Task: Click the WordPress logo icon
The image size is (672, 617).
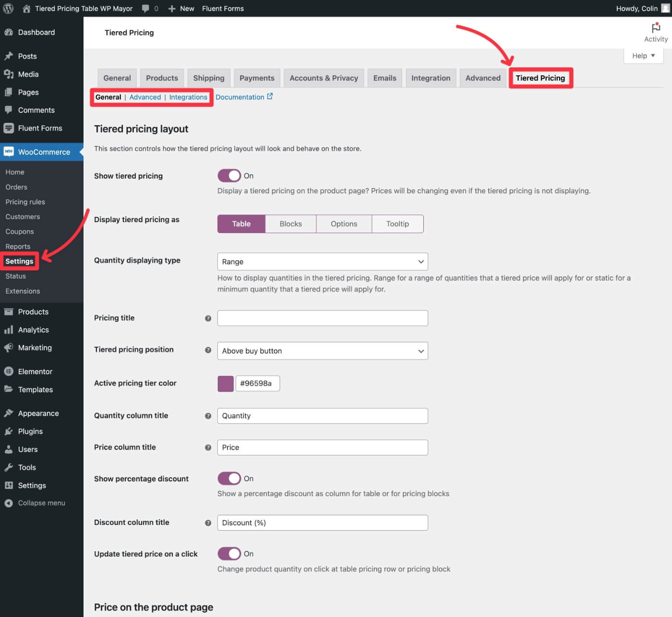Action: [8, 8]
